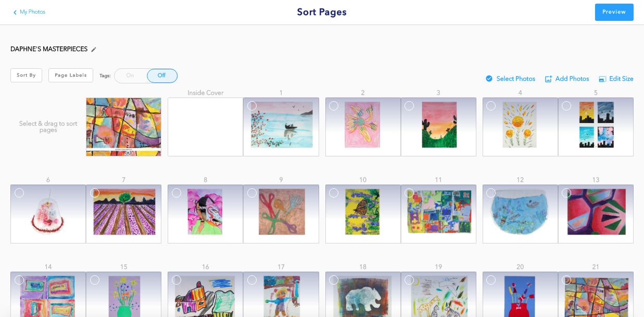Tick the selection circle on page 4
This screenshot has height=317, width=644.
click(x=491, y=106)
